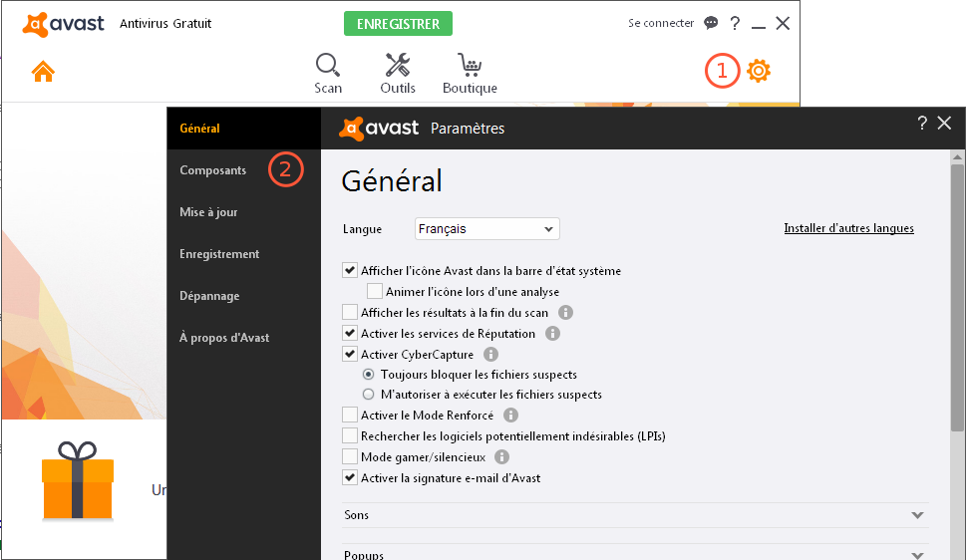Uncheck Activer CyberCapture
Image resolution: width=968 pixels, height=560 pixels.
tap(350, 354)
